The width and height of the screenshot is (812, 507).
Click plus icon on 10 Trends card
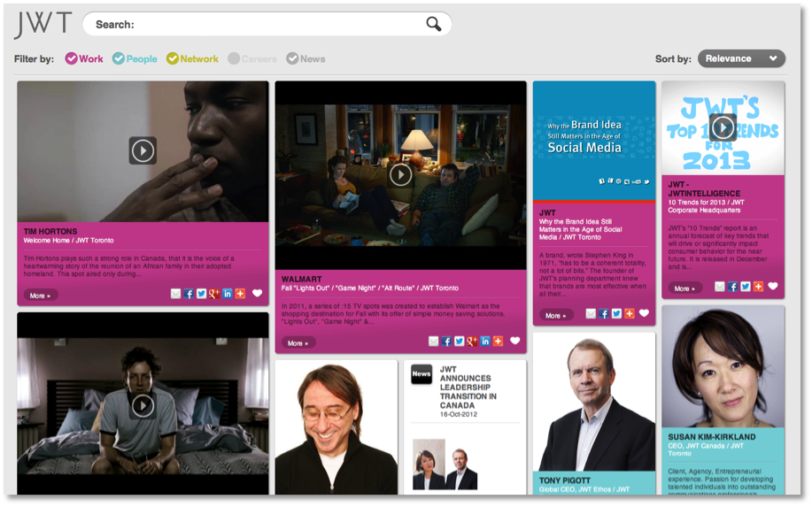click(758, 287)
